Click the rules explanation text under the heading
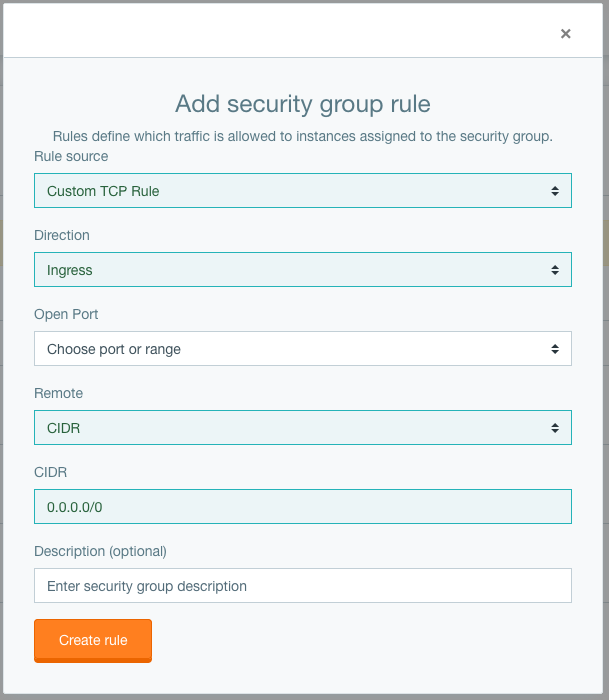The height and width of the screenshot is (700, 609). point(303,136)
